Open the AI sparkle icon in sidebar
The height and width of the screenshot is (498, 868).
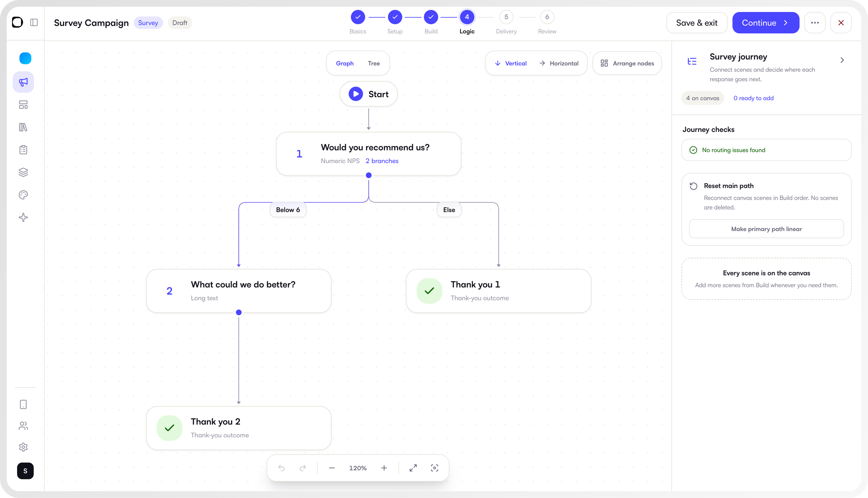pyautogui.click(x=23, y=217)
